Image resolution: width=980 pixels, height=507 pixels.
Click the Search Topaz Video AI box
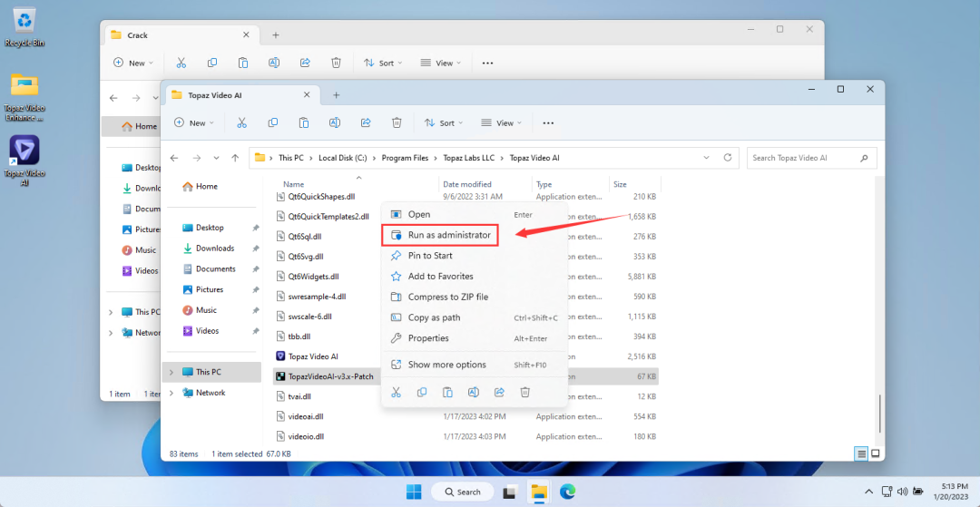point(811,158)
